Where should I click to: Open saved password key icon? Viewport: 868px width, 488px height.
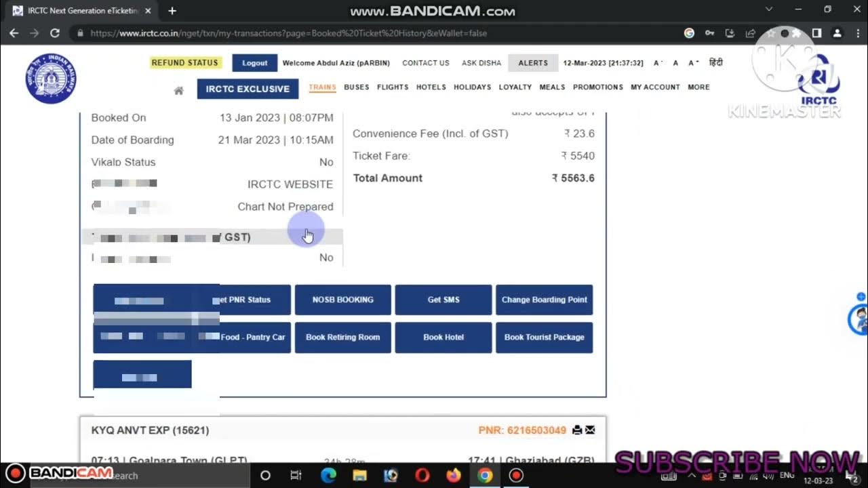click(709, 33)
